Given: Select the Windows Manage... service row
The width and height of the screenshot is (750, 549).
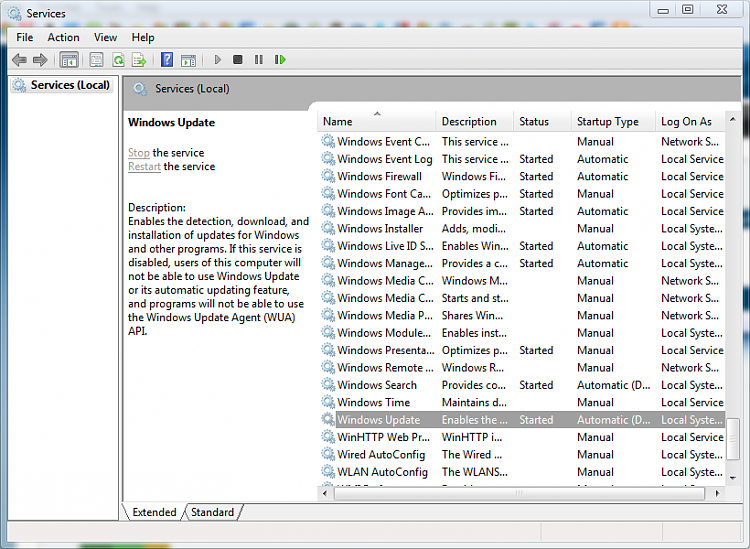Looking at the screenshot, I should [522, 263].
